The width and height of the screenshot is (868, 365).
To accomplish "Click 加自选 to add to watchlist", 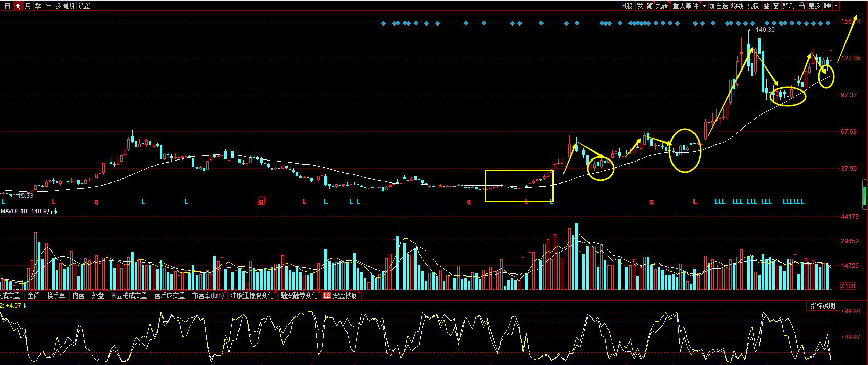I will (x=719, y=6).
